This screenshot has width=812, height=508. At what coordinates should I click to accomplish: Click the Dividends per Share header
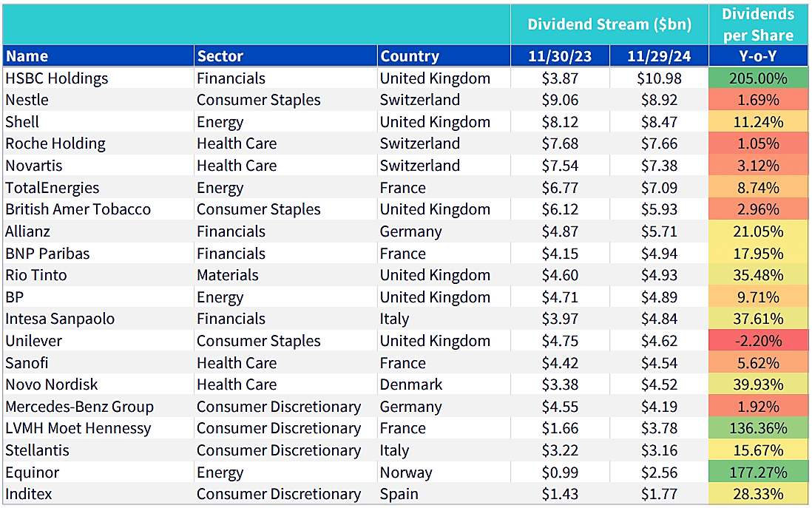(758, 24)
